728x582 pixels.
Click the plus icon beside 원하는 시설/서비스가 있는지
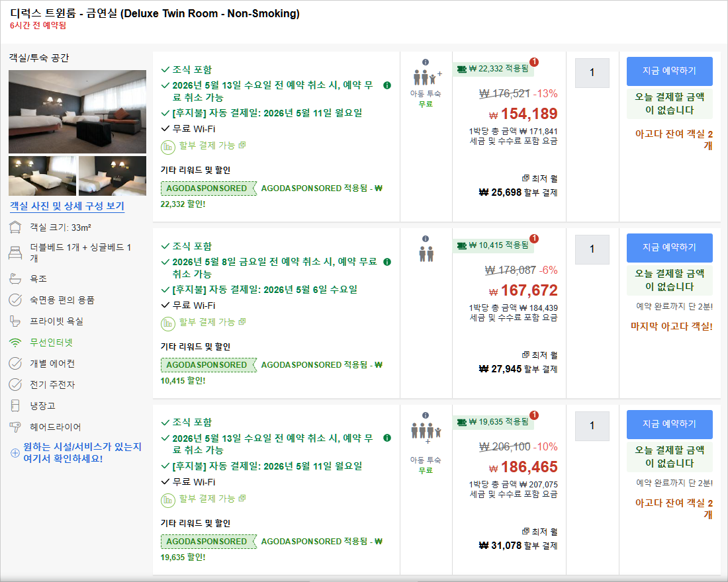coord(15,452)
